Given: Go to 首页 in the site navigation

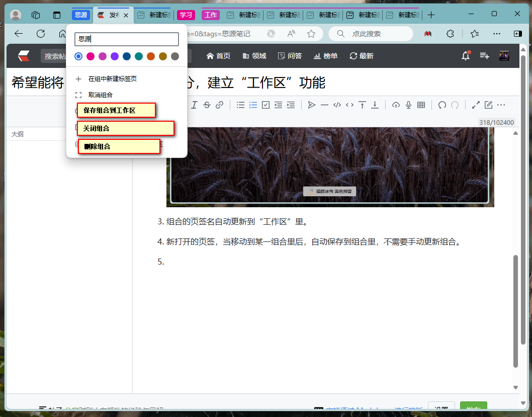Looking at the screenshot, I should 218,56.
